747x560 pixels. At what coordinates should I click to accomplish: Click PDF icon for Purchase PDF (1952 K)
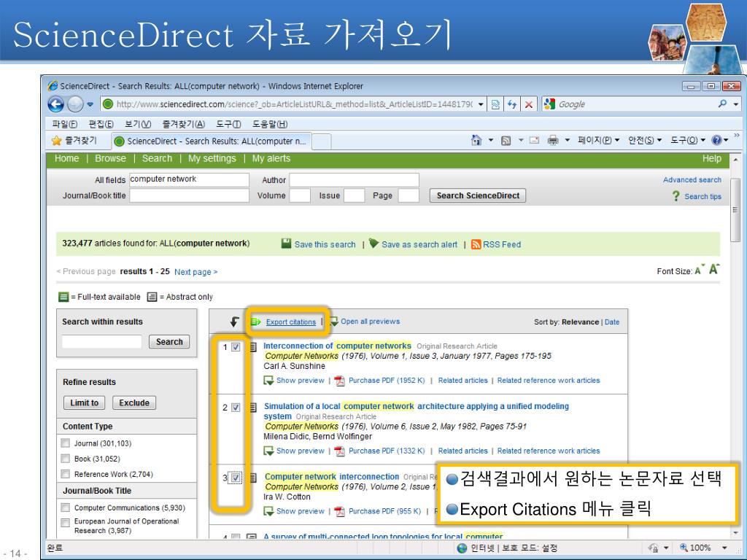point(339,381)
